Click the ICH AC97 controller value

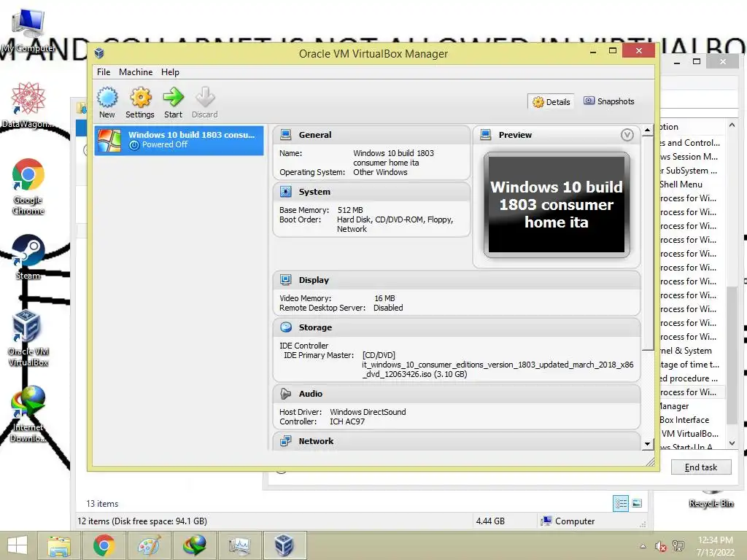click(x=347, y=421)
